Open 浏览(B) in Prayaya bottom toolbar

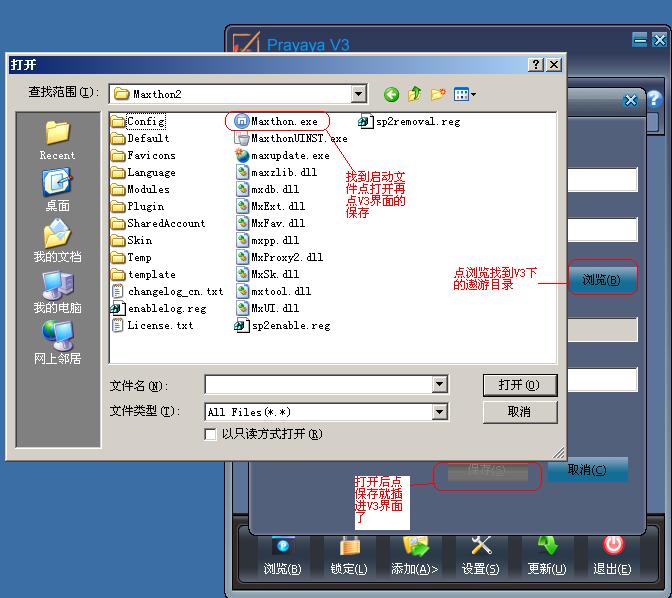(x=282, y=556)
